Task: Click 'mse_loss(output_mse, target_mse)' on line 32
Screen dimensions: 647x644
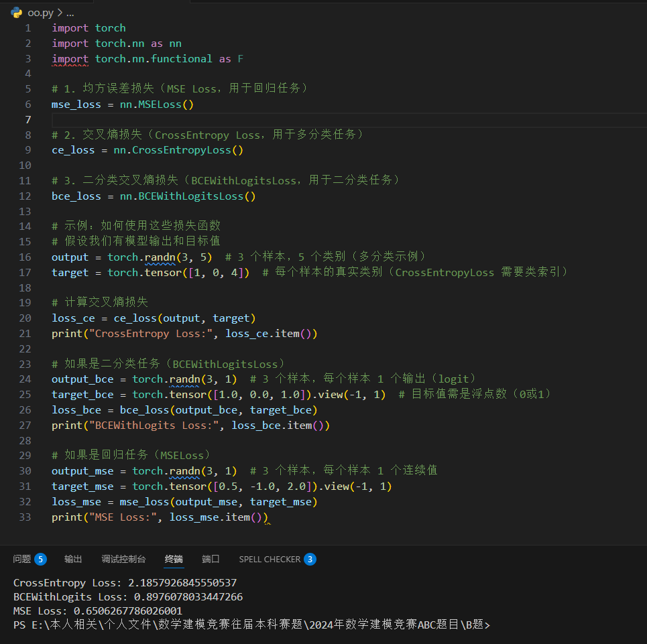Action: click(x=219, y=502)
